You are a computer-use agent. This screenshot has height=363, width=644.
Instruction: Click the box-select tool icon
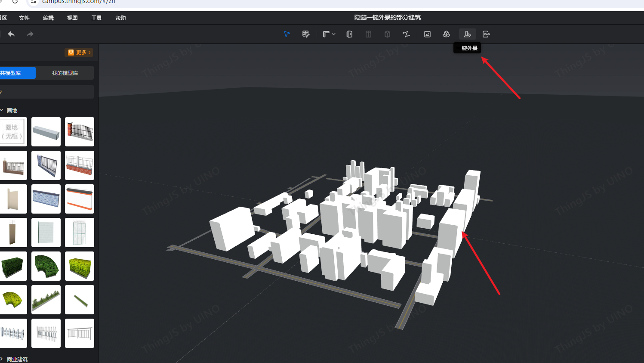click(306, 34)
